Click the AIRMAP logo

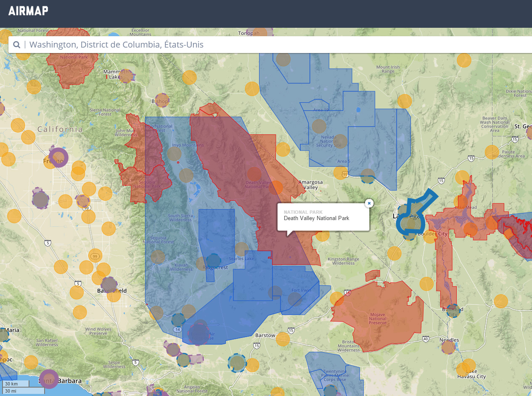[x=28, y=11]
